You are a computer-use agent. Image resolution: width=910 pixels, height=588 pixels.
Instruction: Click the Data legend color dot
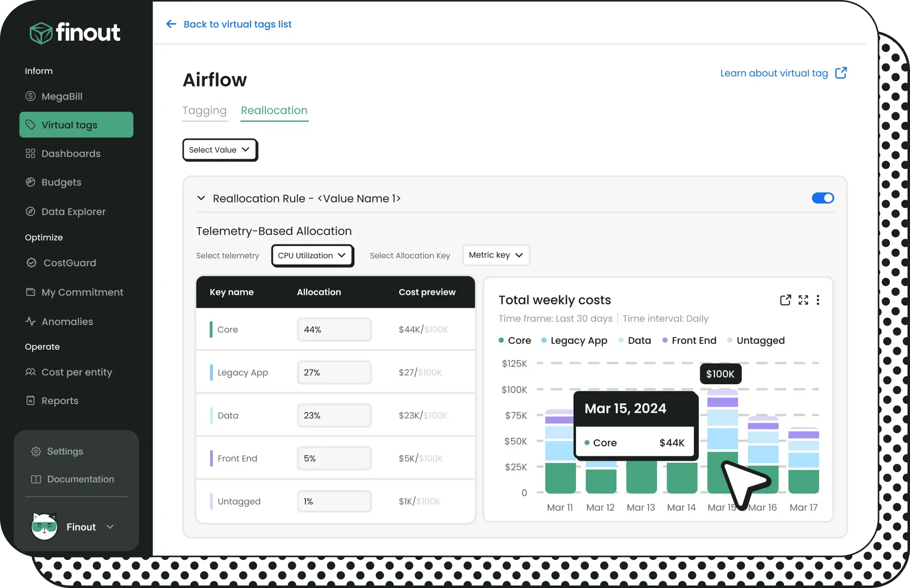tap(621, 340)
